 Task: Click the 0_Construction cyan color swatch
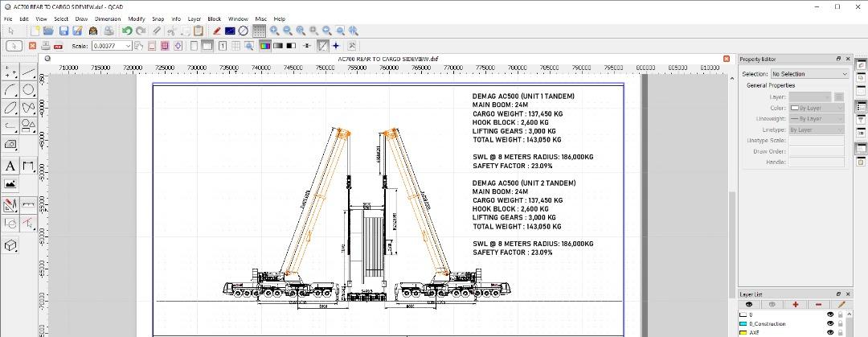[743, 323]
